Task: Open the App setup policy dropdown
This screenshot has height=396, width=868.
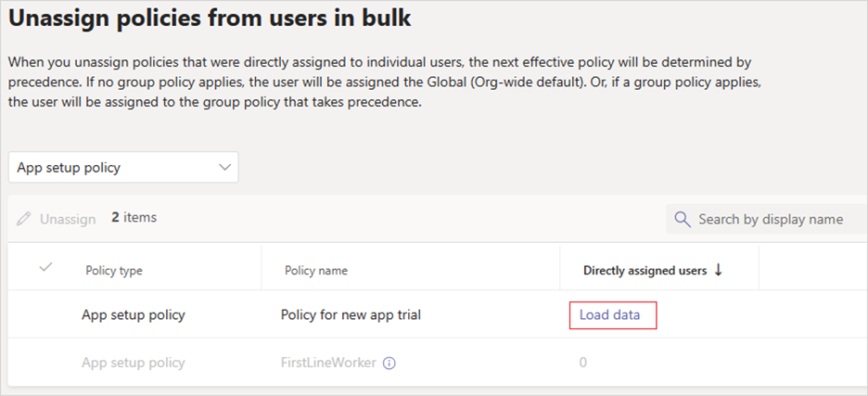Action: [x=123, y=167]
